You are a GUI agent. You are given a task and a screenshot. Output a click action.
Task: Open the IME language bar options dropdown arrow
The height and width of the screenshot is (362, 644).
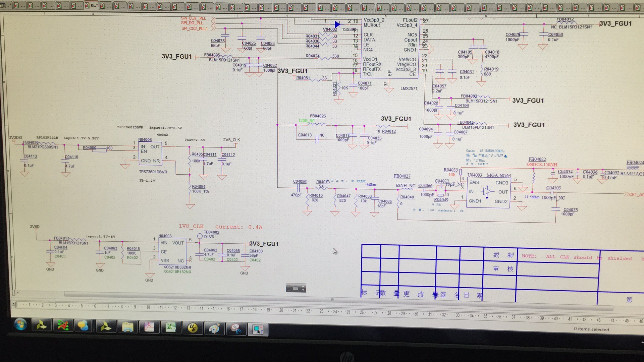(303, 289)
